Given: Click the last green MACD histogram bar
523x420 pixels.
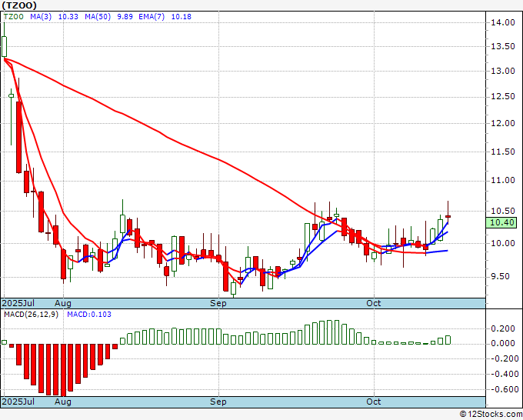Looking at the screenshot, I should pyautogui.click(x=448, y=340).
